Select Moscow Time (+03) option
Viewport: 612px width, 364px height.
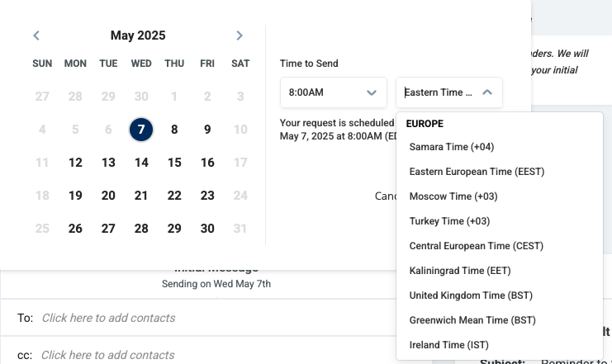451,196
